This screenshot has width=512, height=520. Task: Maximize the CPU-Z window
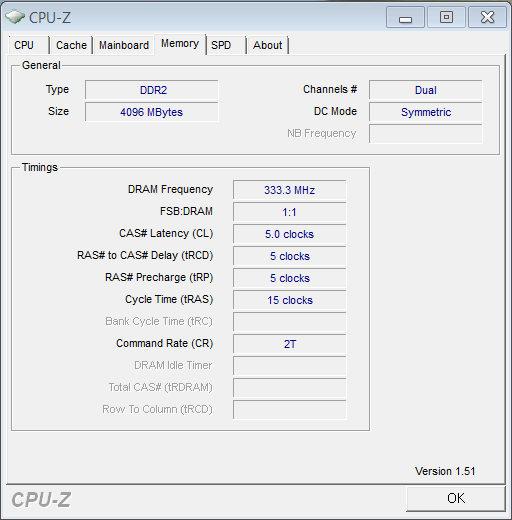pos(446,17)
